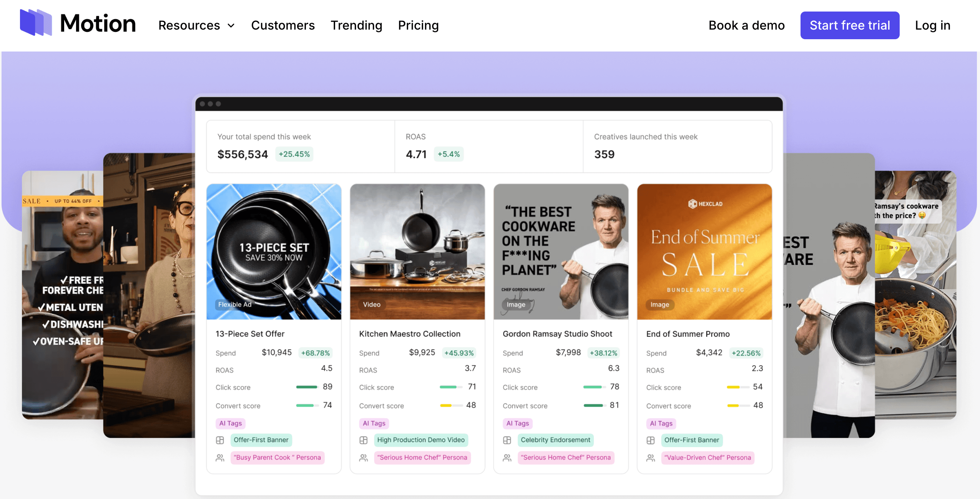Click the Log in link

[x=932, y=25]
